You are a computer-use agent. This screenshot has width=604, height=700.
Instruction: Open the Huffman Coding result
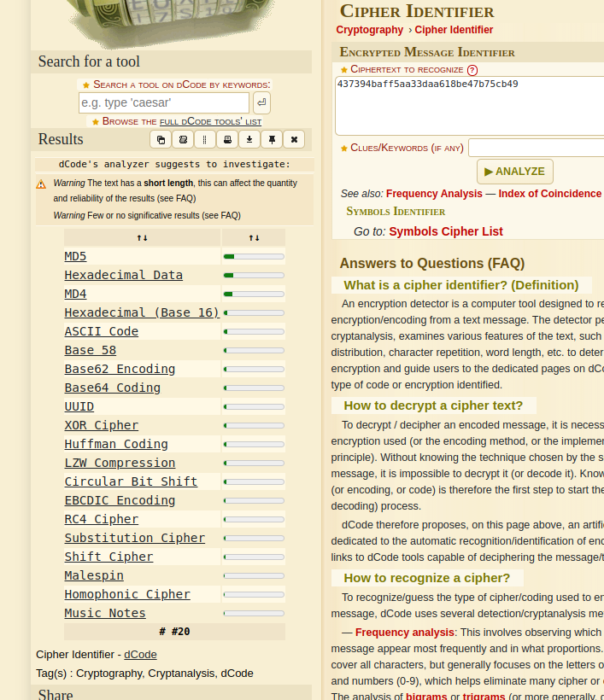click(x=116, y=444)
